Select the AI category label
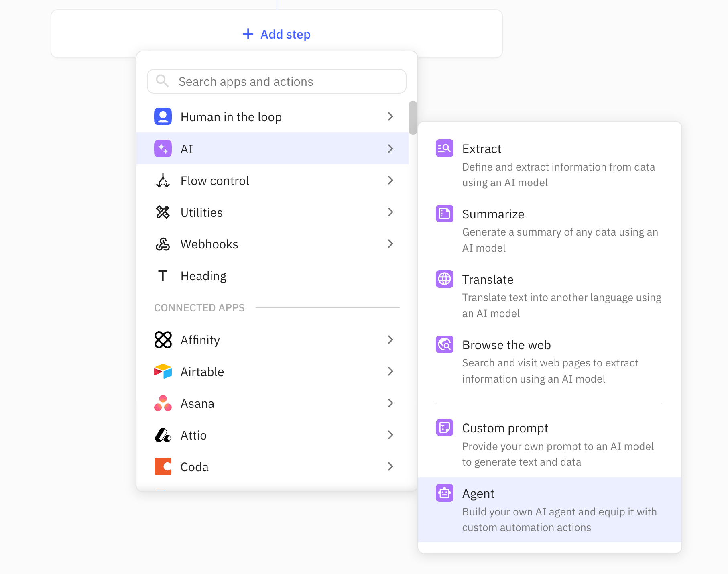728x574 pixels. 187,149
